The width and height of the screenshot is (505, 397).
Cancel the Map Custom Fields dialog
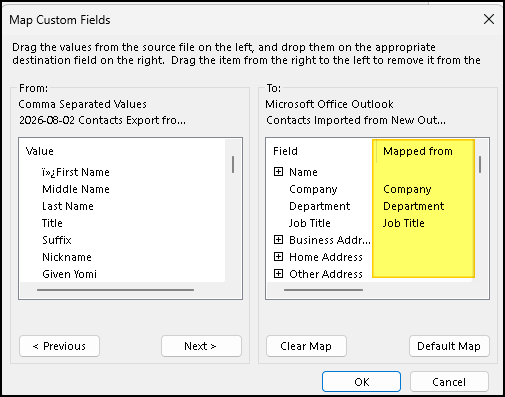(x=449, y=382)
